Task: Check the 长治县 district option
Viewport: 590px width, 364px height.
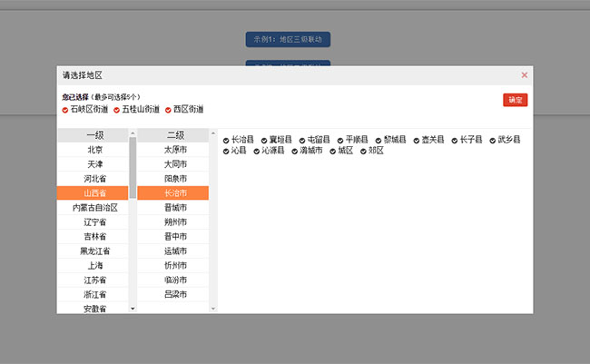Action: click(x=227, y=140)
